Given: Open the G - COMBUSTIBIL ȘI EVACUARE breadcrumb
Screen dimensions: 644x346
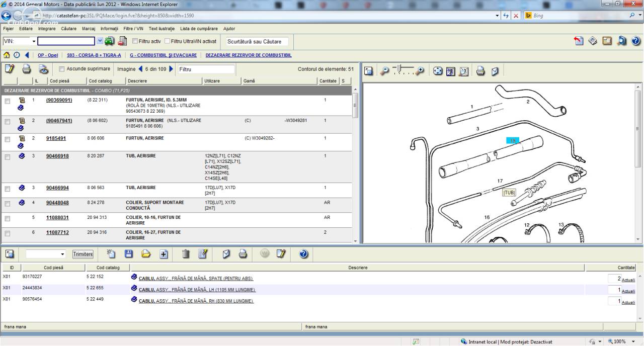Looking at the screenshot, I should coord(163,55).
